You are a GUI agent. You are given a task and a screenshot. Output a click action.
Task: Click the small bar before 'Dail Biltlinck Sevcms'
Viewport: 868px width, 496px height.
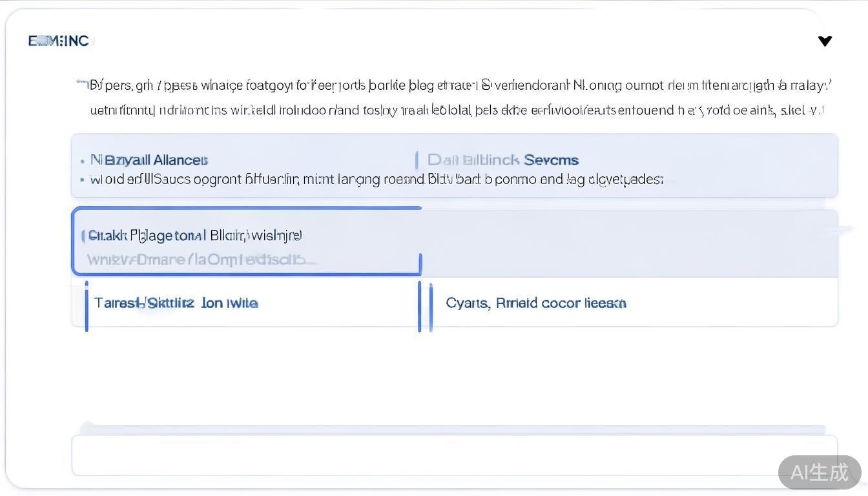(x=417, y=160)
